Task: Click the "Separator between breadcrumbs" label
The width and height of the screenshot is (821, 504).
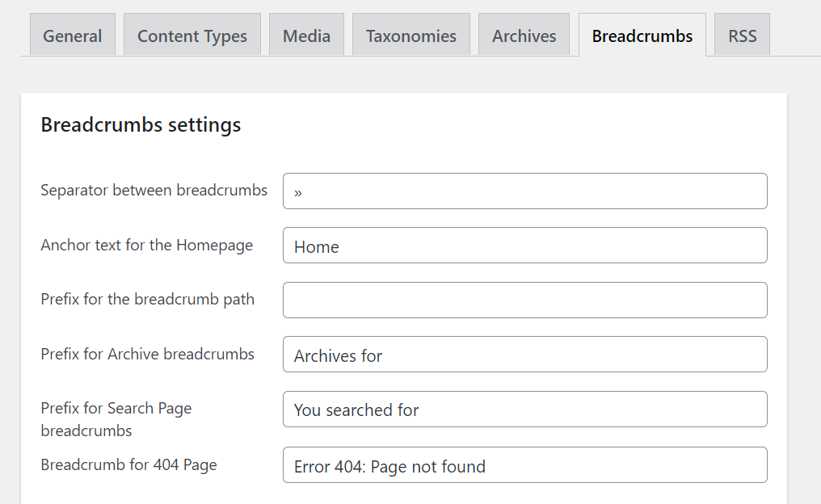Action: point(154,191)
